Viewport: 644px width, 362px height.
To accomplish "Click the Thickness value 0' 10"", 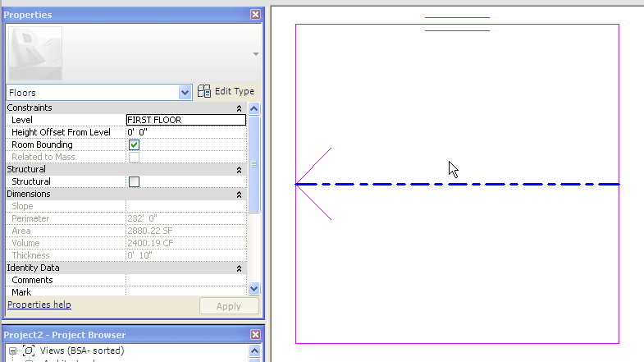I will pyautogui.click(x=139, y=255).
